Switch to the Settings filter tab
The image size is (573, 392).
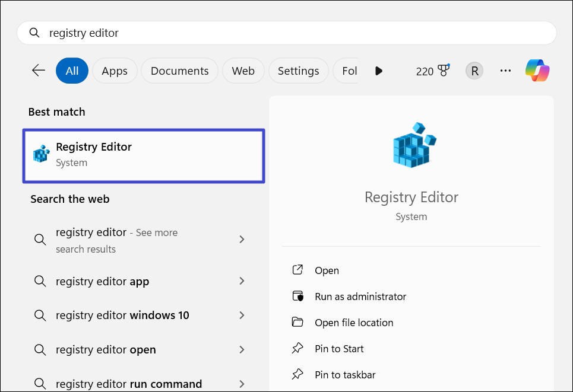click(298, 71)
